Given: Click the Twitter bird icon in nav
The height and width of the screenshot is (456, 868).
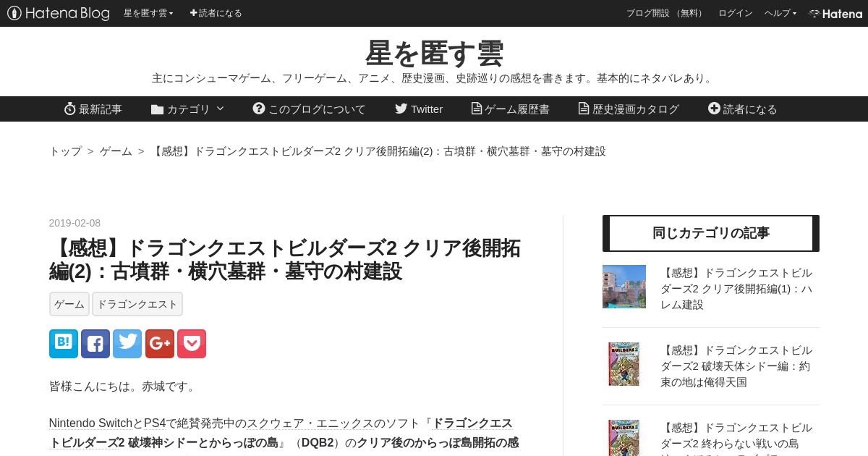Looking at the screenshot, I should coord(401,109).
